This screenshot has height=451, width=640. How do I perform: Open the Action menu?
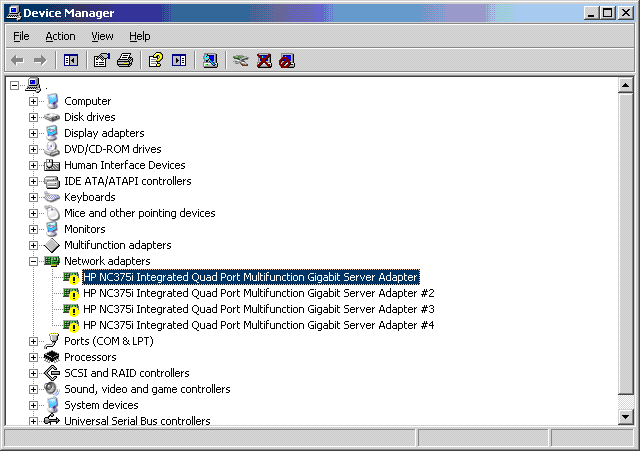tap(60, 36)
